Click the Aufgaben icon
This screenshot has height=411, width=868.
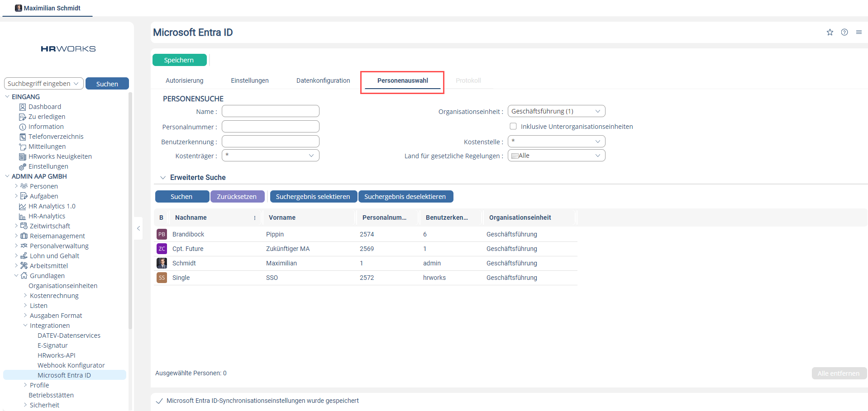tap(24, 196)
